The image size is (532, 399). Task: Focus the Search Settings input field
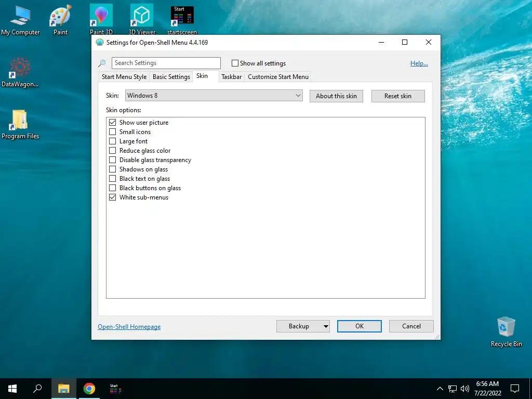tap(166, 63)
